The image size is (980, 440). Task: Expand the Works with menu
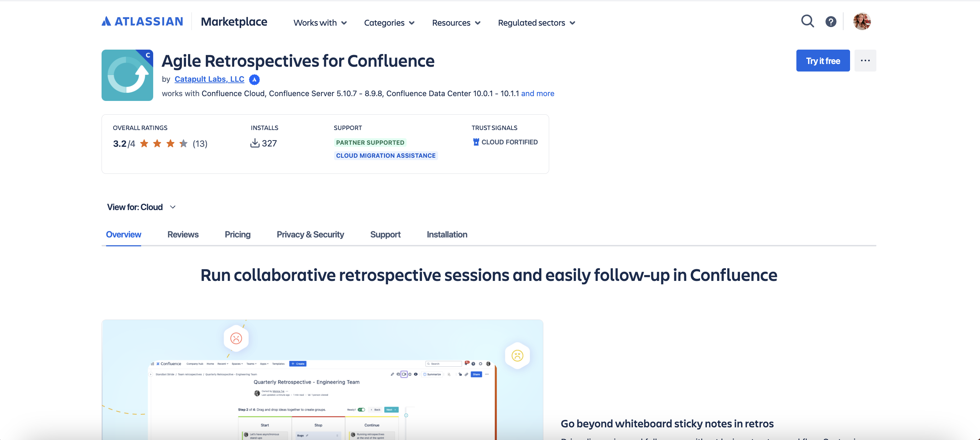[320, 23]
